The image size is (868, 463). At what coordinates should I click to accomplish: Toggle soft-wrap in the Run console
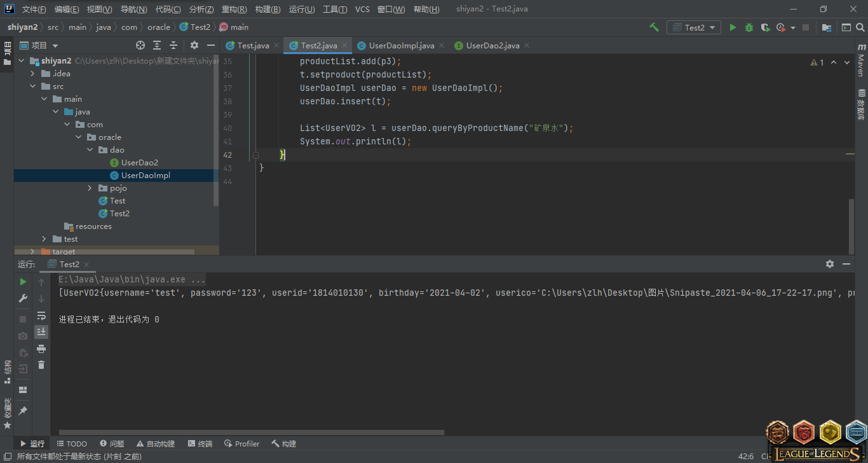[41, 315]
